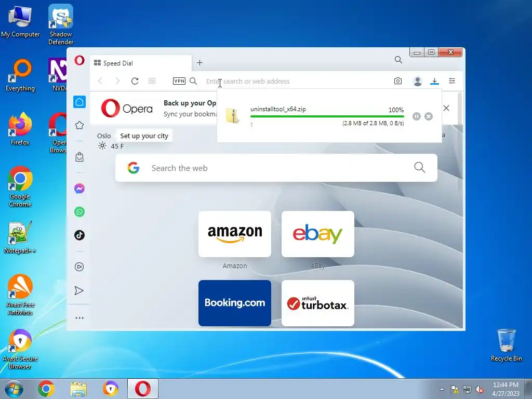The height and width of the screenshot is (399, 532).
Task: Open sidebar Shopping bag icon
Action: click(x=79, y=157)
